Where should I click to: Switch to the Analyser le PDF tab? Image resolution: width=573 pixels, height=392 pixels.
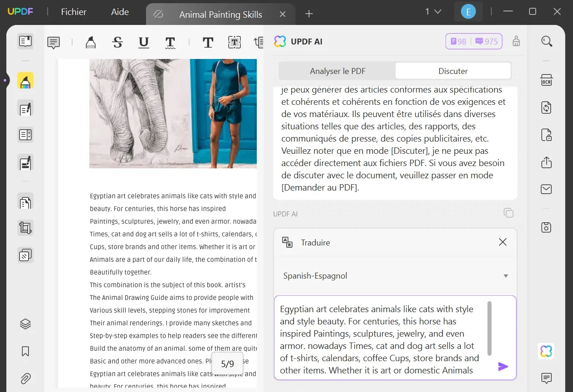click(338, 71)
